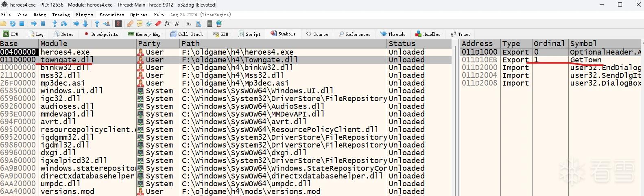Sort modules by Base column header
Viewport: 644px width, 196px height.
[19, 44]
